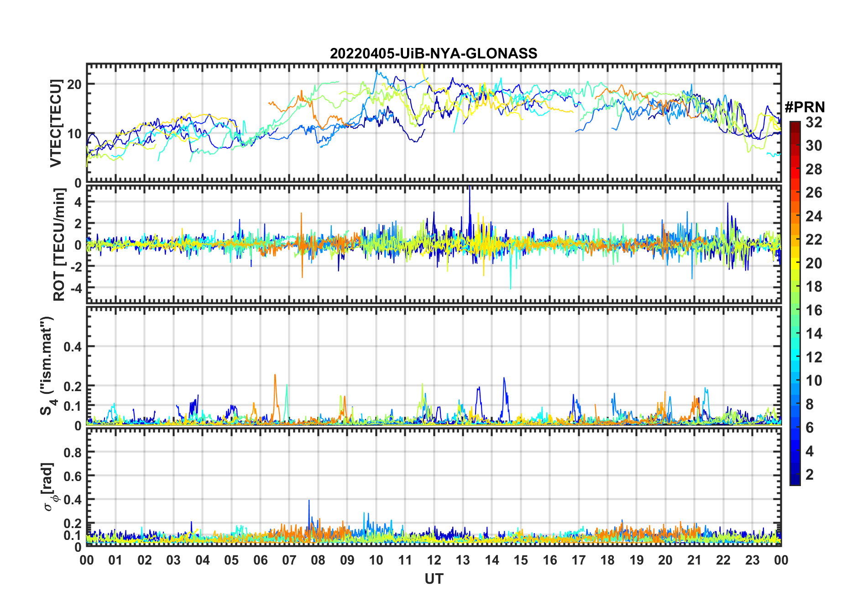Click x-axis tick label 21

coord(695,560)
